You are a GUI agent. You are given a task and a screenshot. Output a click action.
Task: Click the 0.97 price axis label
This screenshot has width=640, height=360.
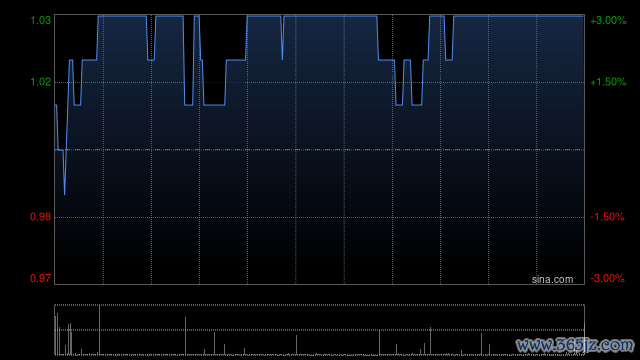(x=41, y=278)
